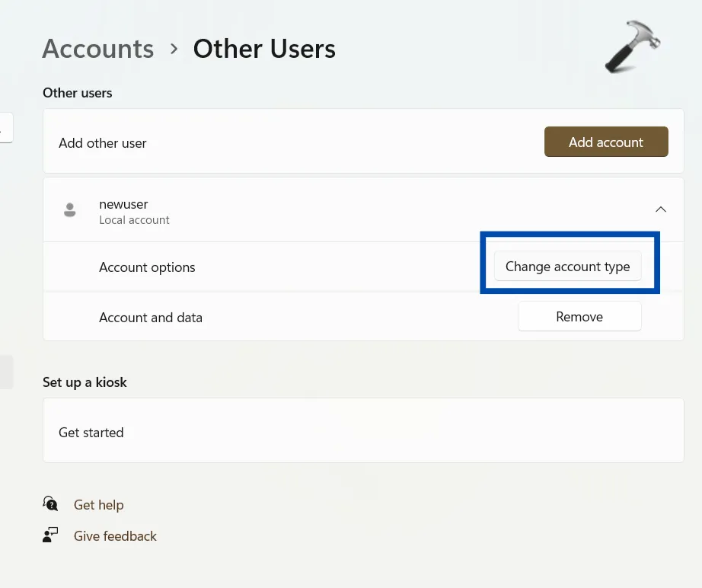The height and width of the screenshot is (588, 702).
Task: Click the Set up a kiosk heading
Action: coord(85,382)
